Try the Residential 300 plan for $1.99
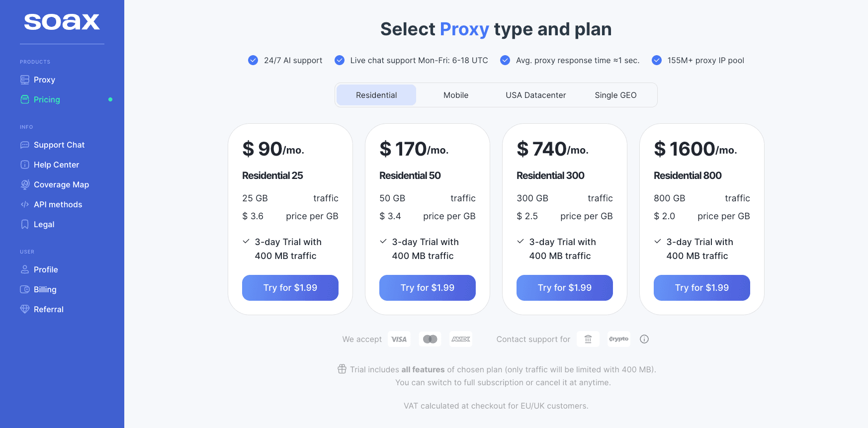Screen dimensions: 868x428 [x=565, y=288]
